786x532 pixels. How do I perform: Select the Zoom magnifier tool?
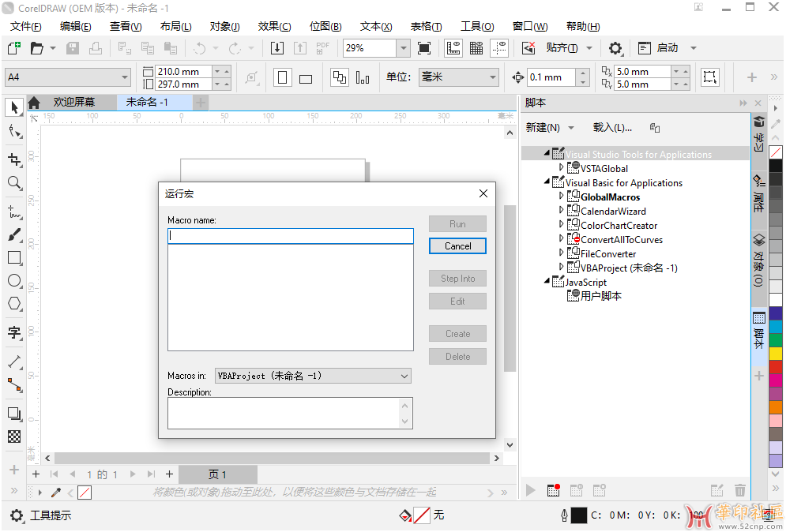coord(14,182)
